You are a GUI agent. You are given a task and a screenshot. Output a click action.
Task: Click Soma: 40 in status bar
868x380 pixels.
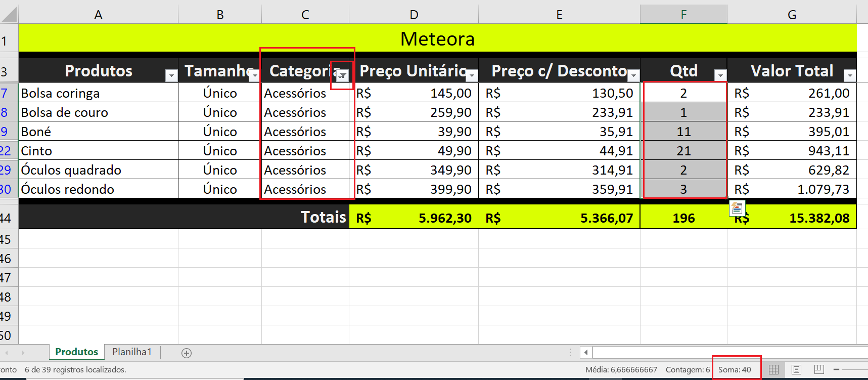[735, 370]
